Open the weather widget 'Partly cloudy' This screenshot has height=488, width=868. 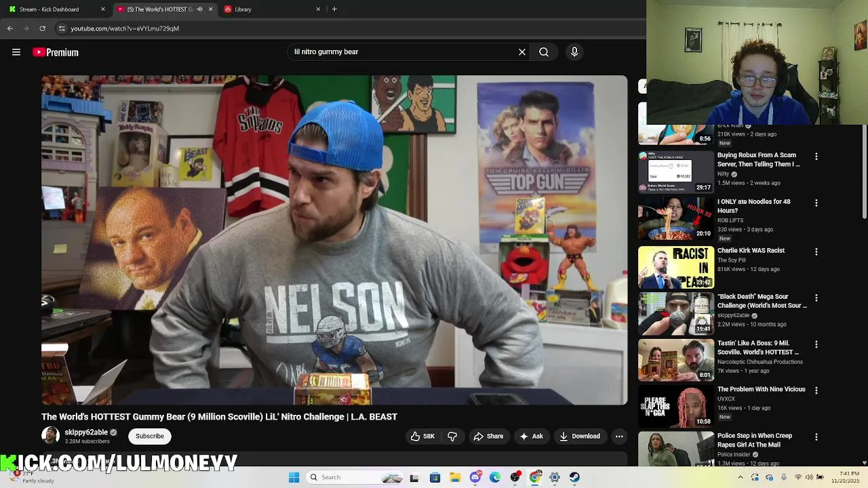(31, 477)
